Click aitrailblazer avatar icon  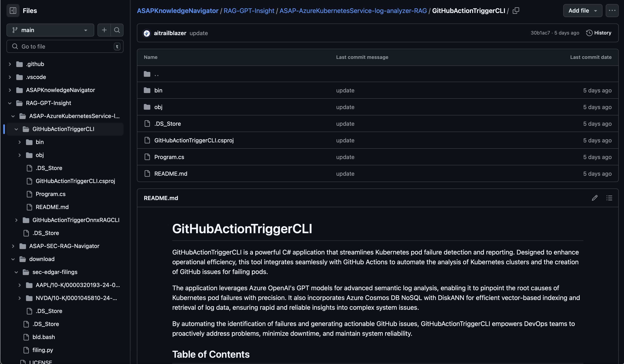pos(147,33)
